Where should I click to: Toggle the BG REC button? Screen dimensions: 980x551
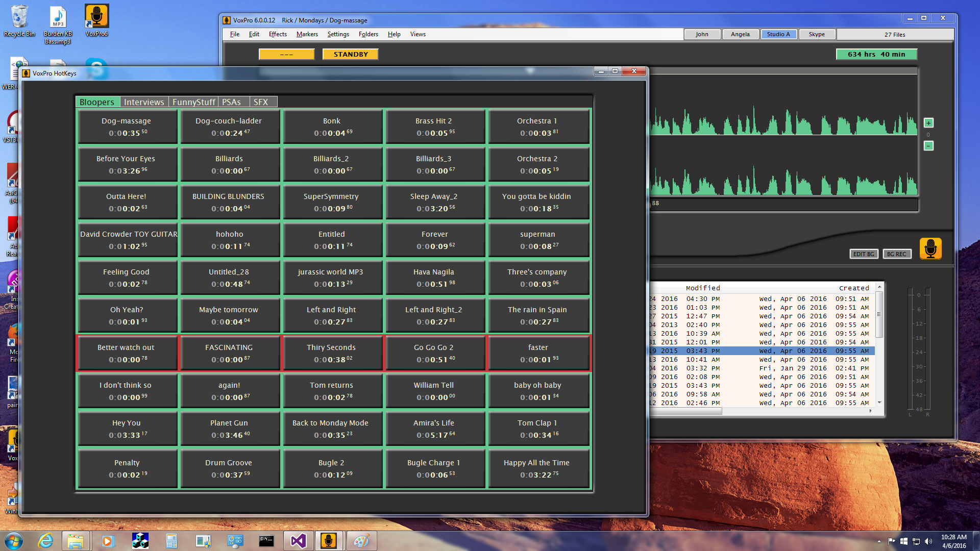896,254
